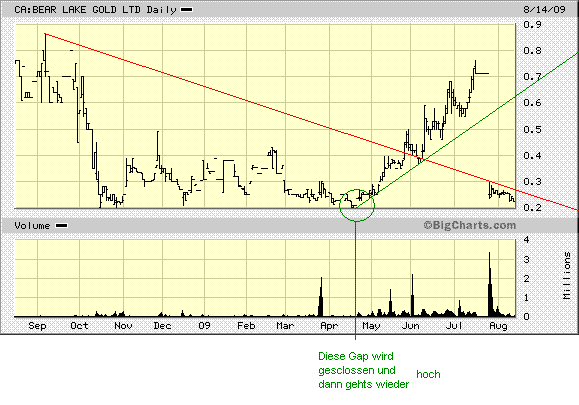Select the May month label
This screenshot has height=405, width=579.
pyautogui.click(x=371, y=326)
